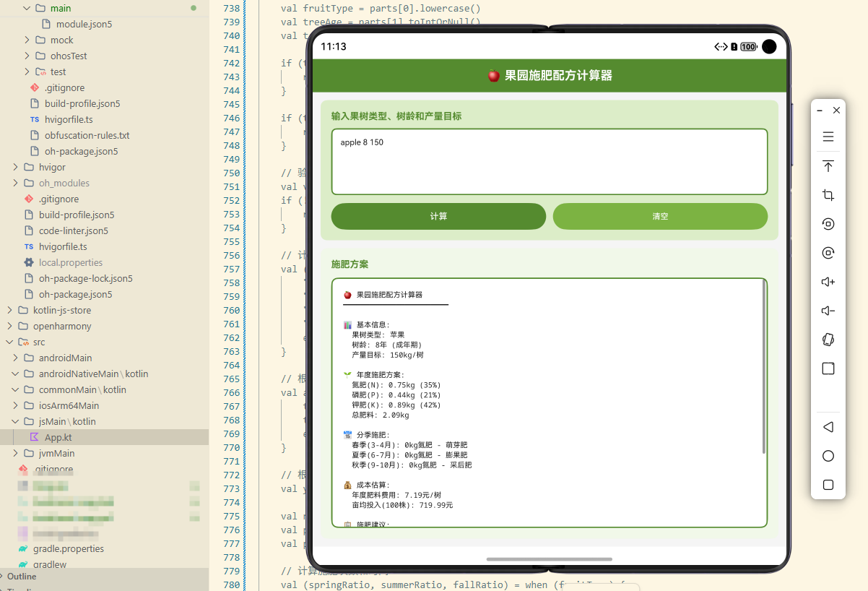Click the emulator bottom gesture navigation bar

tap(550, 559)
